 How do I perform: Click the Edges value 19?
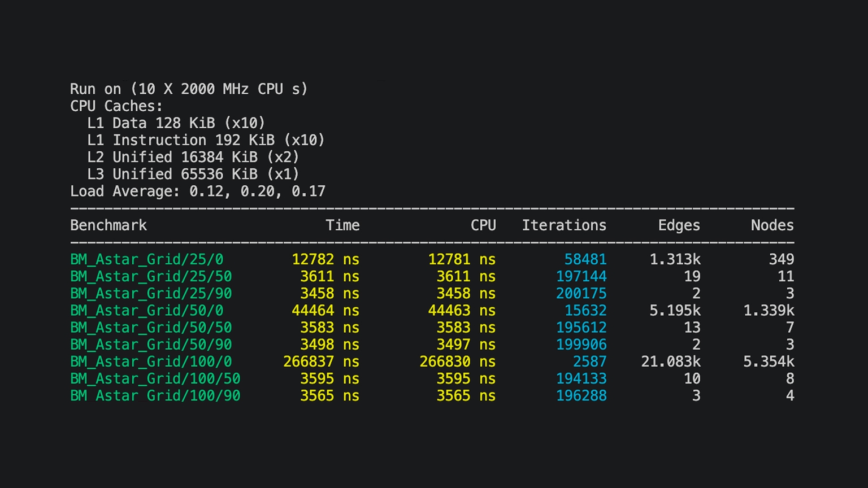click(x=692, y=276)
